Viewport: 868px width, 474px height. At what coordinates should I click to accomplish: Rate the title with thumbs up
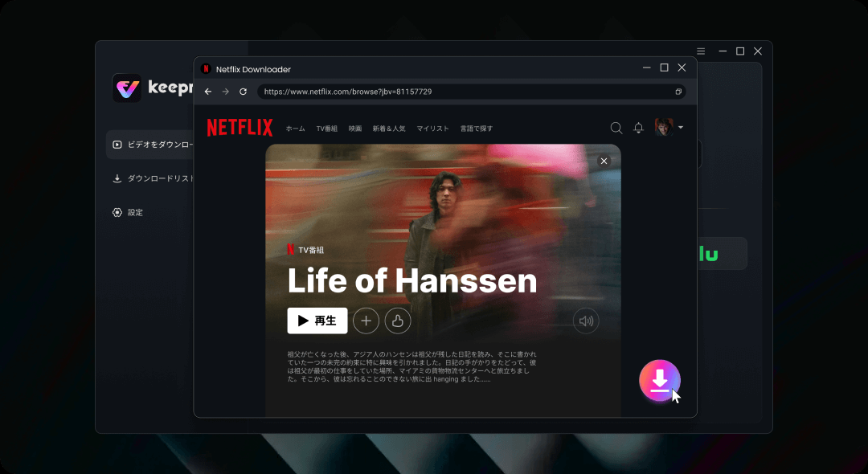point(398,321)
